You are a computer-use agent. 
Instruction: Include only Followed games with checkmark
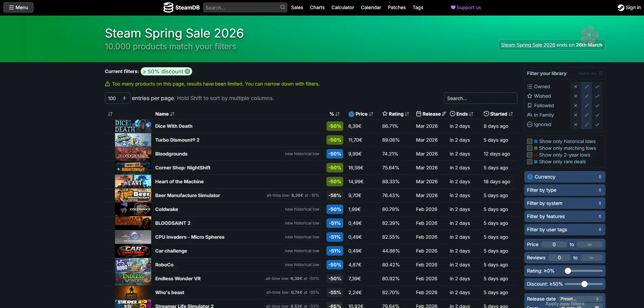pyautogui.click(x=597, y=105)
